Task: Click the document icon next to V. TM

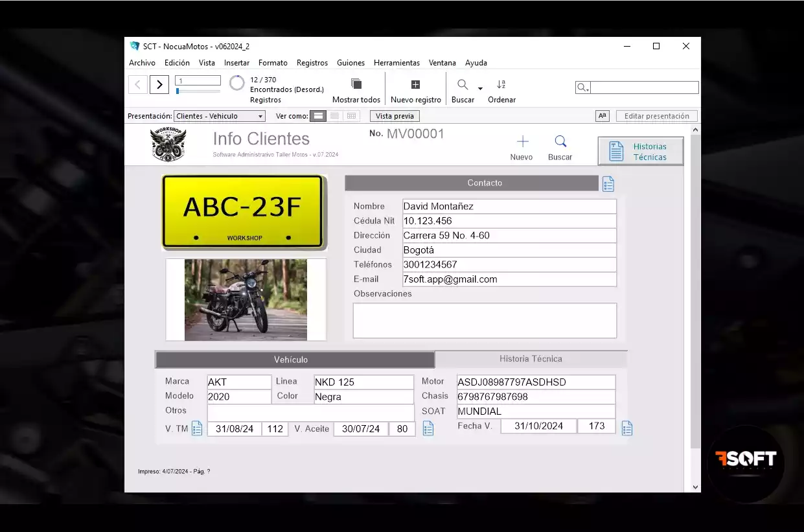Action: (x=197, y=428)
